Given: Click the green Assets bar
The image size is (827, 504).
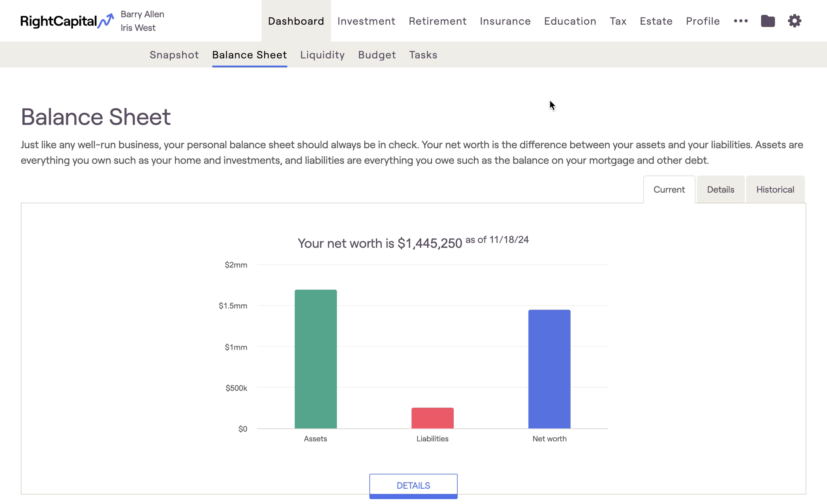Looking at the screenshot, I should 316,359.
